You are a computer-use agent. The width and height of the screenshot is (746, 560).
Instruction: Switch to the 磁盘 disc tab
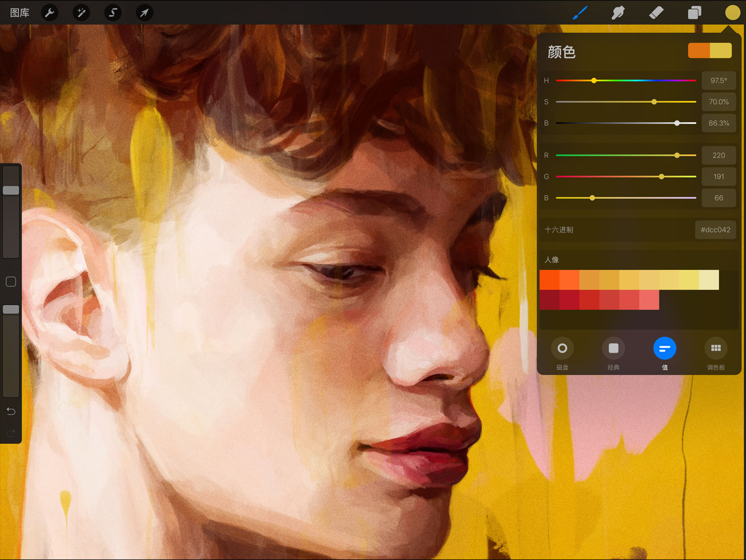562,354
